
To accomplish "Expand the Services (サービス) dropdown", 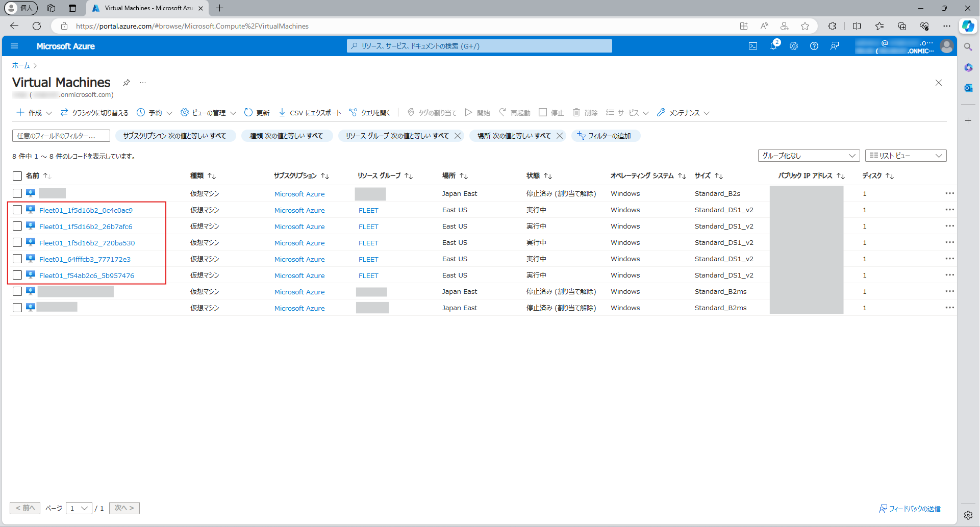I will 627,113.
